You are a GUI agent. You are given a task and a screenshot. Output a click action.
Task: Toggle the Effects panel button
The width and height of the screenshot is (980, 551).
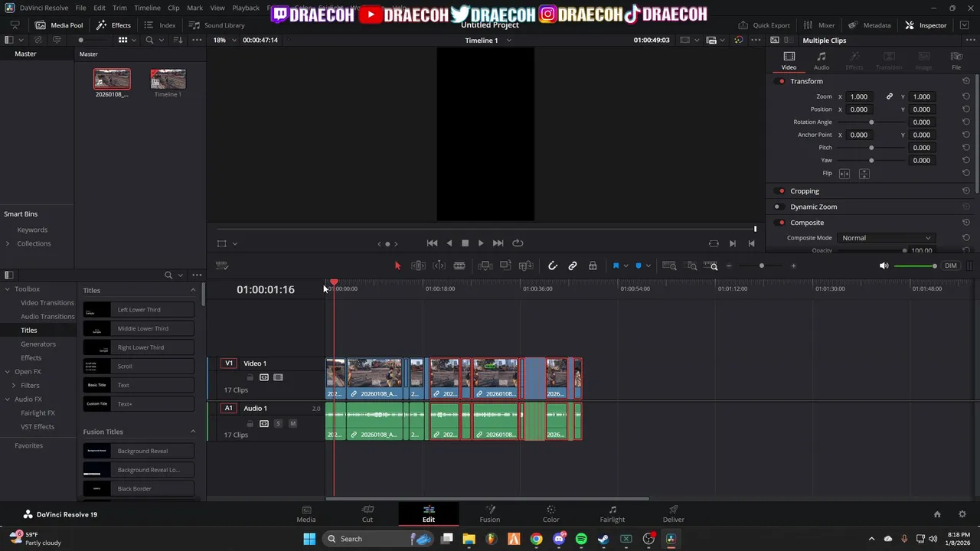point(113,25)
